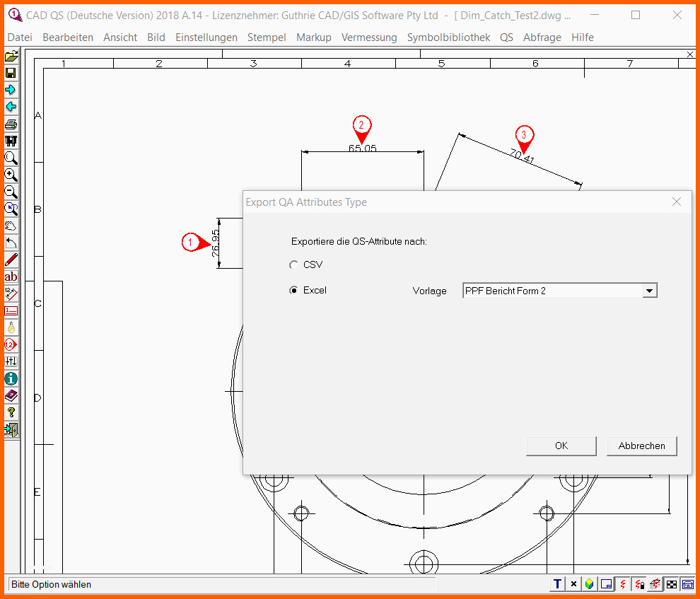Viewport: 700px width, 599px height.
Task: Click balloon number 2 on the drawing
Action: tap(361, 125)
